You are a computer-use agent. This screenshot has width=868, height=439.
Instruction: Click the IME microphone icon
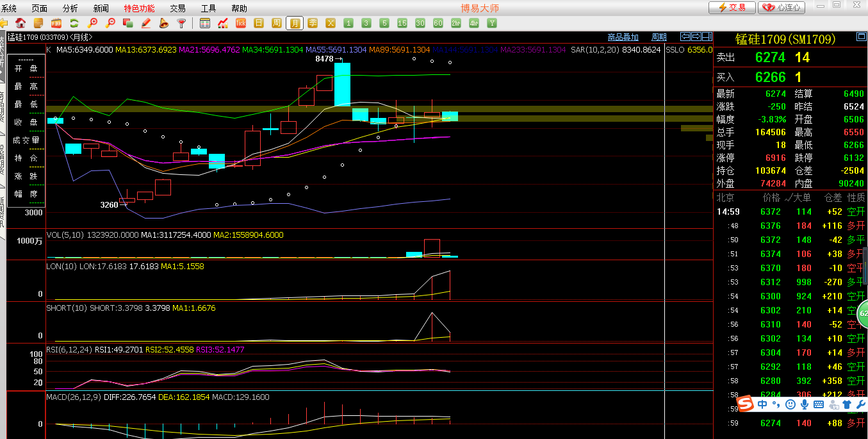(x=804, y=404)
